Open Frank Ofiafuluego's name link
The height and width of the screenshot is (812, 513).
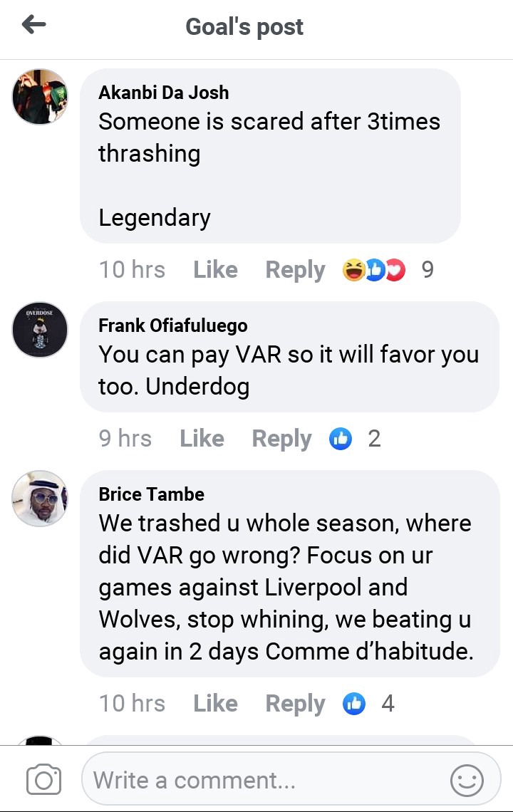point(173,326)
